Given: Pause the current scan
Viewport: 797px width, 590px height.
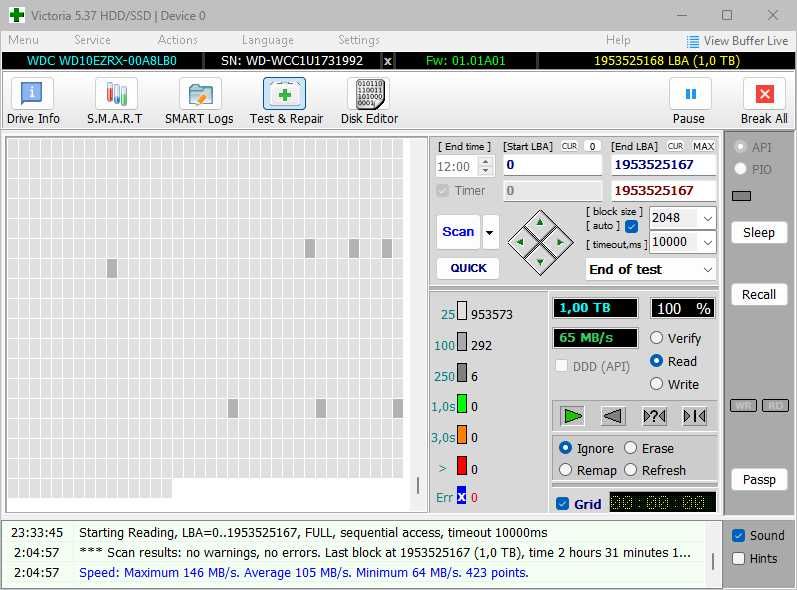Looking at the screenshot, I should (x=689, y=101).
